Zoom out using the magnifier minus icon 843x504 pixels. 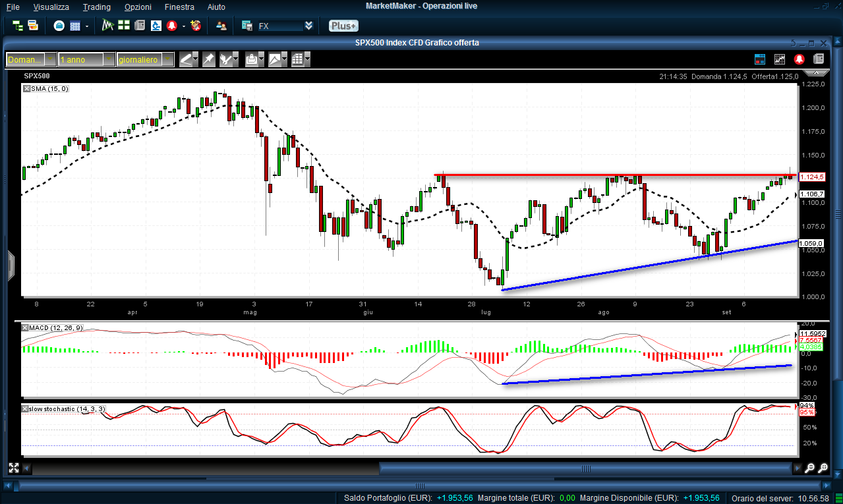[810, 468]
